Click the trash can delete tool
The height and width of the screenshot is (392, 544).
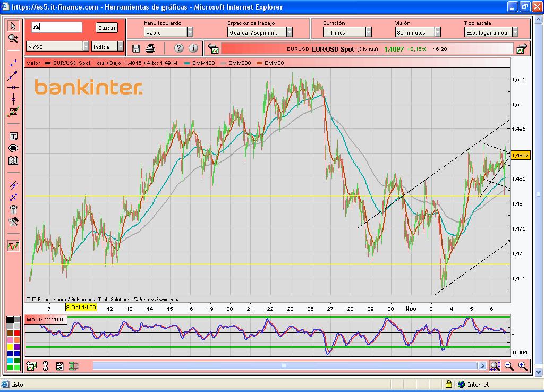click(x=13, y=209)
